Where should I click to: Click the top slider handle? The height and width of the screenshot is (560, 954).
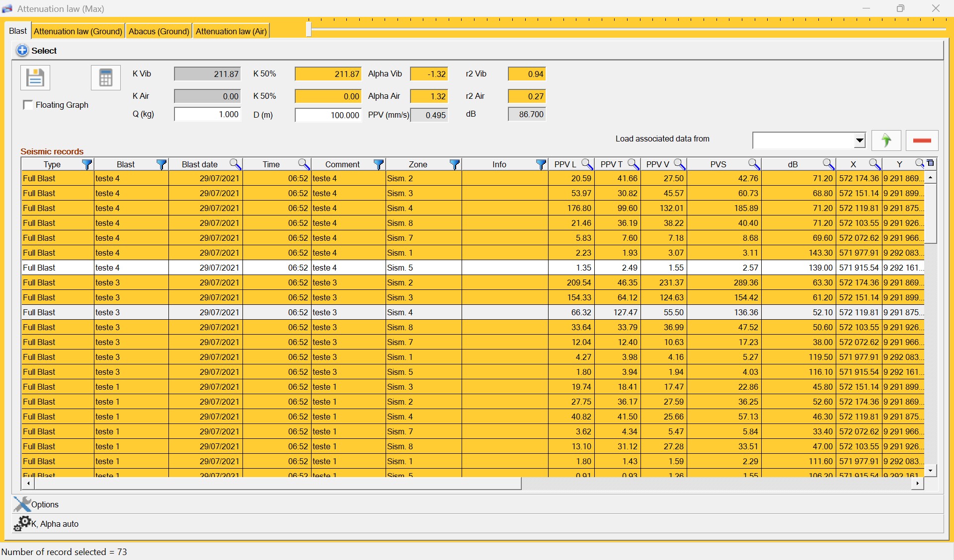[x=309, y=29]
